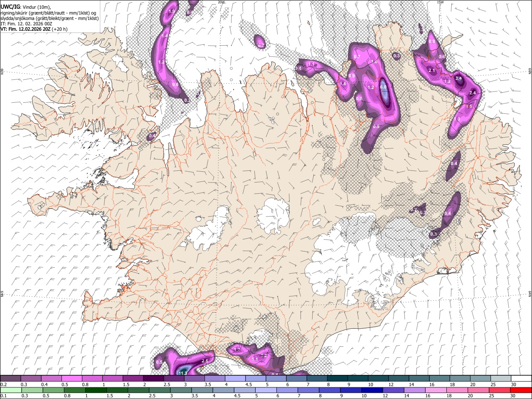
Task: Click the valid time "VT: Fim. 12.02.2026 20Z (+20 h)"
Action: pos(34,29)
